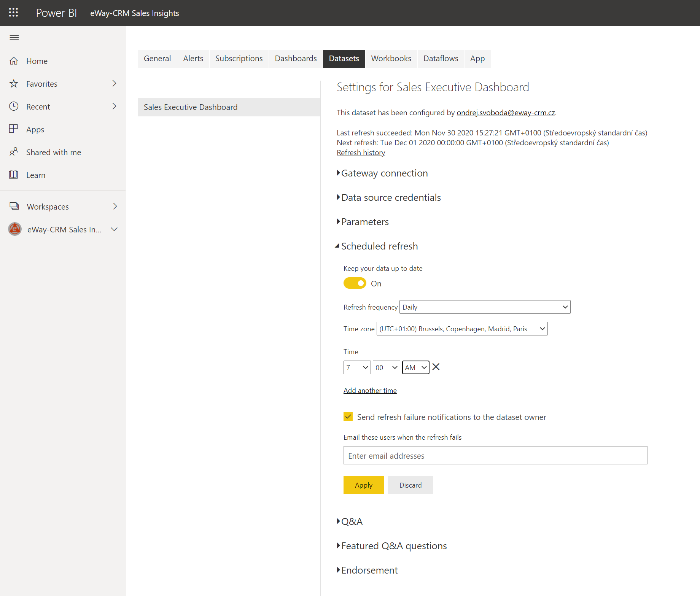Open Shared with me in navigation
Screen dimensions: 700x596
click(x=54, y=153)
